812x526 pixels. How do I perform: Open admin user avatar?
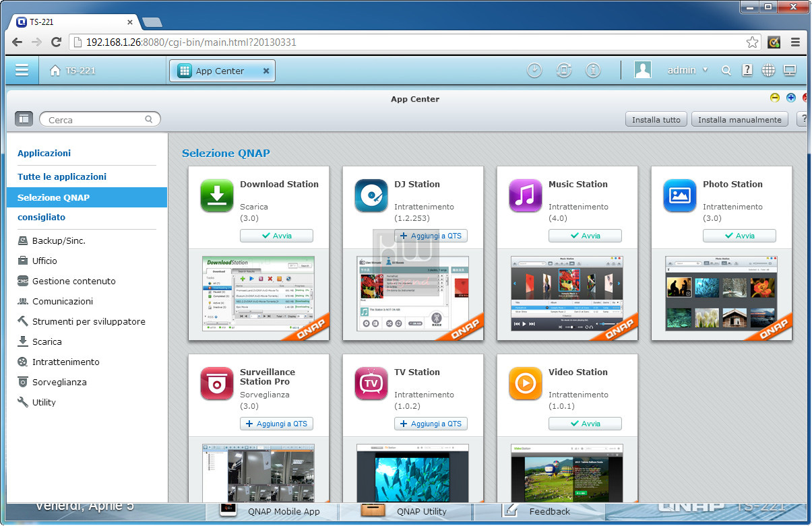643,70
